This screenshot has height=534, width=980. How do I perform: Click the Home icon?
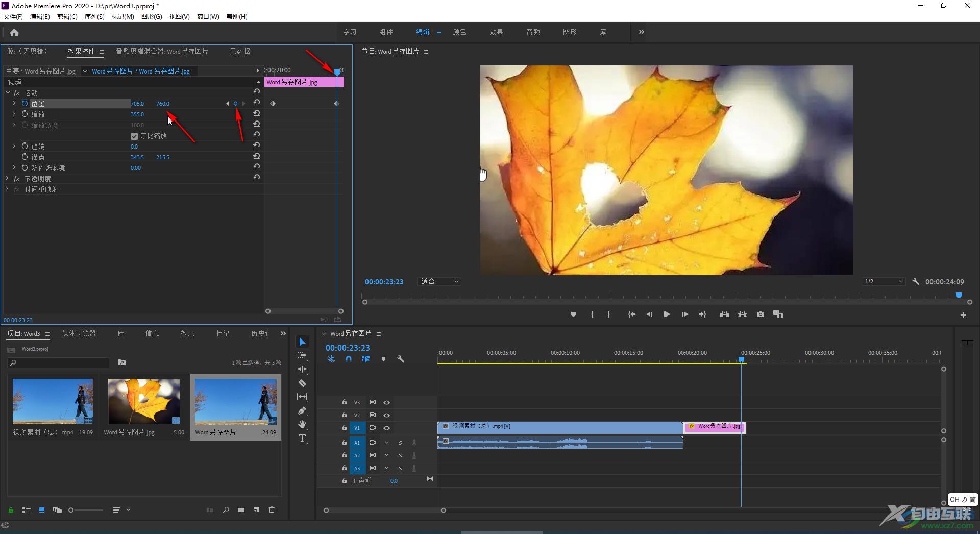click(14, 32)
